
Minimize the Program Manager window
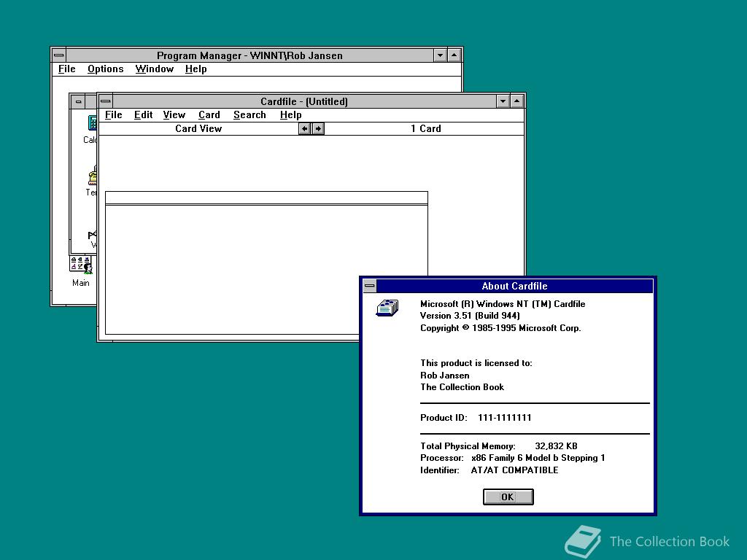click(x=440, y=55)
